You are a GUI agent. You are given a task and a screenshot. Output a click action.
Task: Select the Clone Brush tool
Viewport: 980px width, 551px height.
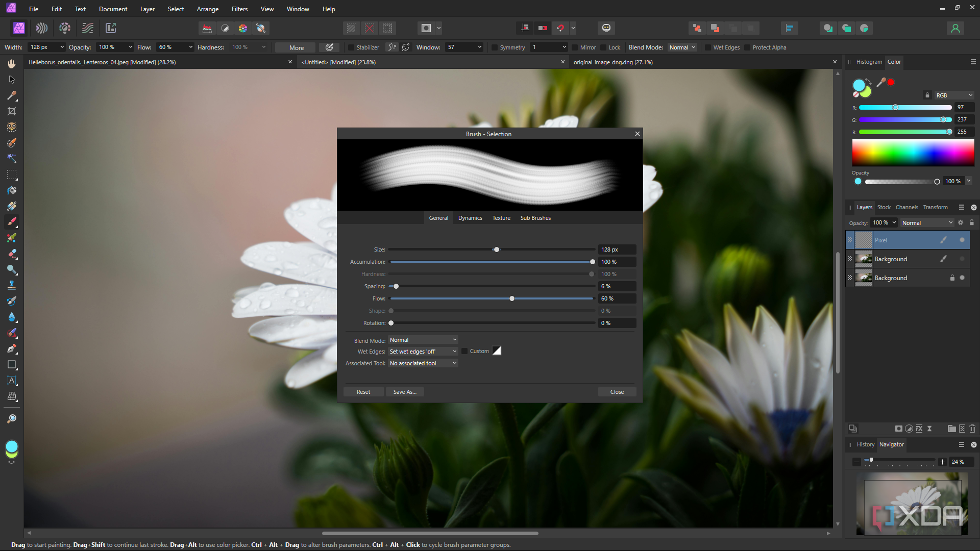pyautogui.click(x=12, y=285)
